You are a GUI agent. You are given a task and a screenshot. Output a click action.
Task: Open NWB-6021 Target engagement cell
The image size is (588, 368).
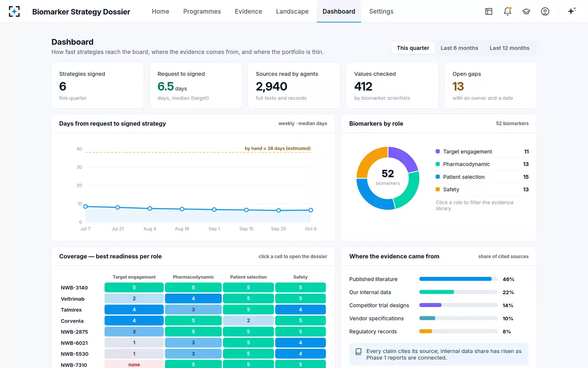(x=134, y=343)
